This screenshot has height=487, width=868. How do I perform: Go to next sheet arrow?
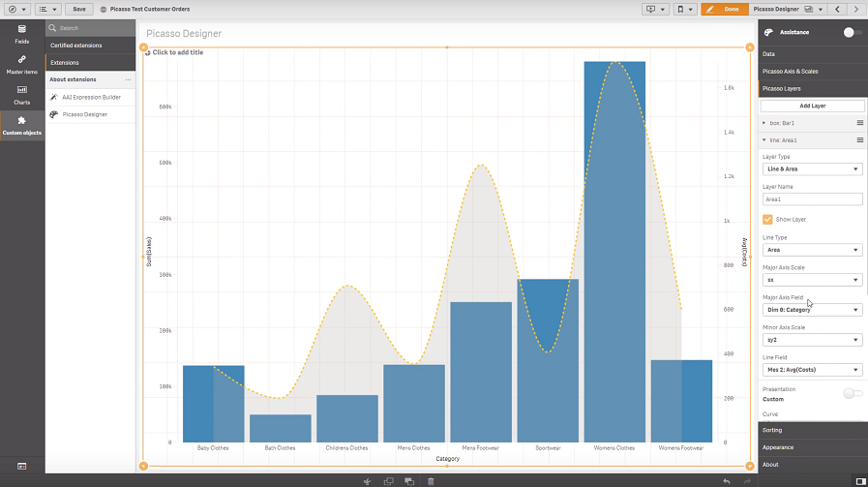pyautogui.click(x=856, y=9)
